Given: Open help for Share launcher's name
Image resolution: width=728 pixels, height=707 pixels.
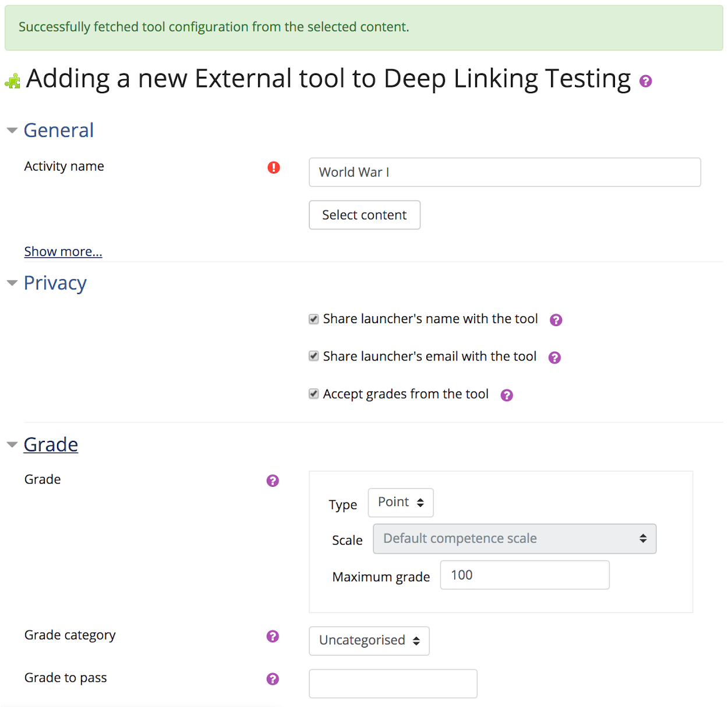Looking at the screenshot, I should coord(556,320).
